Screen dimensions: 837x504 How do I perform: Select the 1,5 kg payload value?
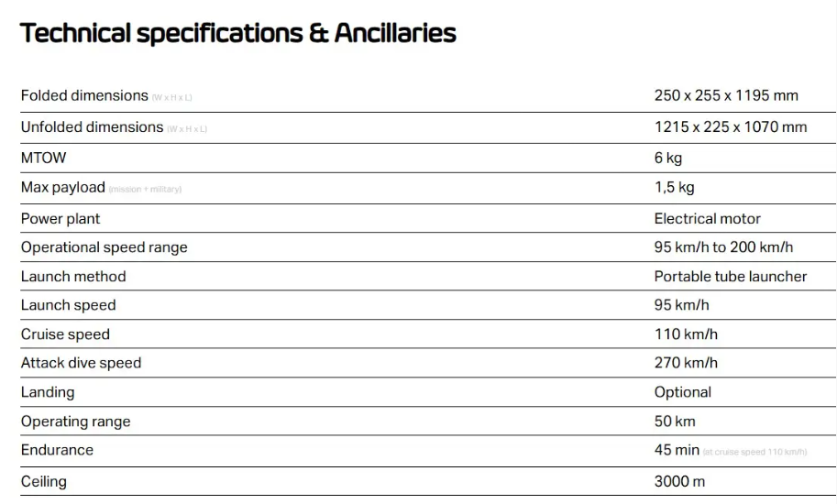click(x=674, y=187)
